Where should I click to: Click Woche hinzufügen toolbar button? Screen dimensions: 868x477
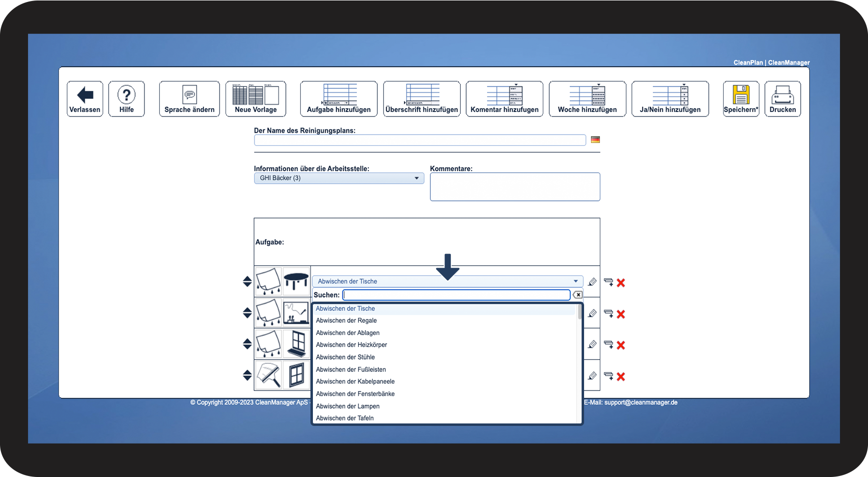pos(588,99)
